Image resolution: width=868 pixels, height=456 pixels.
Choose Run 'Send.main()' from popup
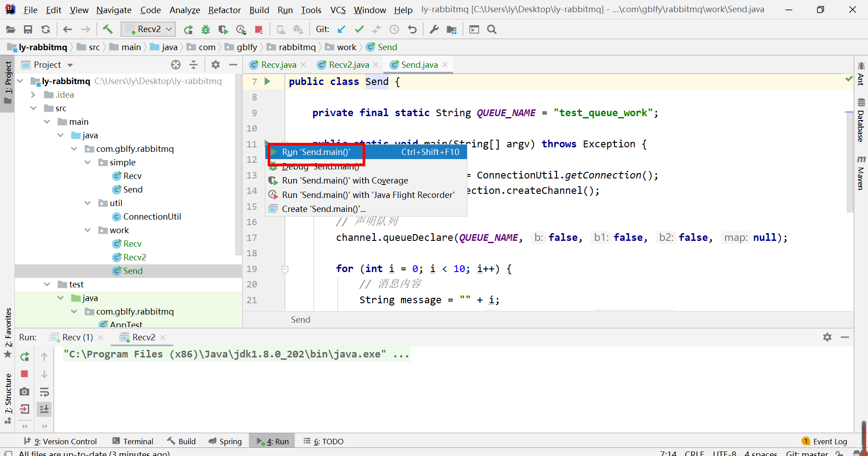366,152
